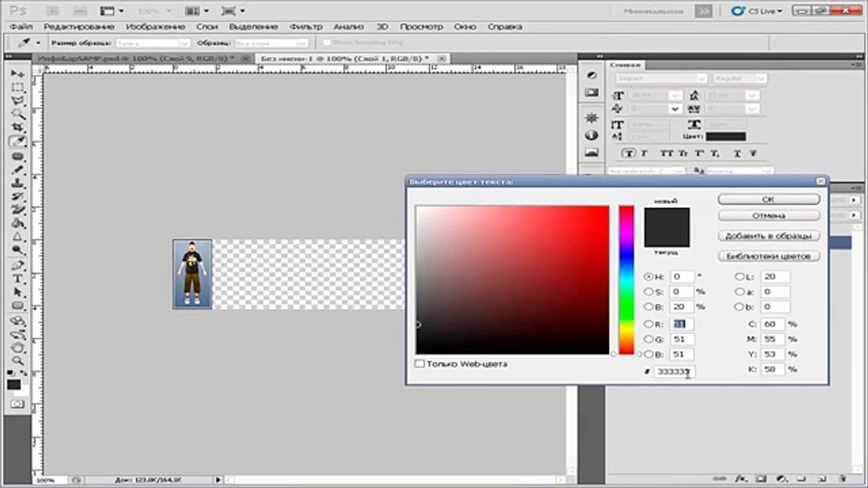Click OK in the color picker dialog
The height and width of the screenshot is (488, 868).
[x=768, y=200]
